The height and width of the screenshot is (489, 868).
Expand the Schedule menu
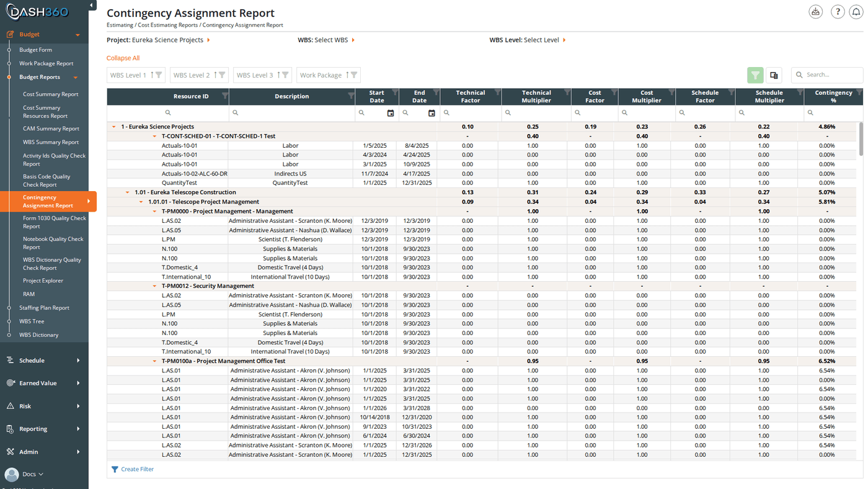(78, 361)
